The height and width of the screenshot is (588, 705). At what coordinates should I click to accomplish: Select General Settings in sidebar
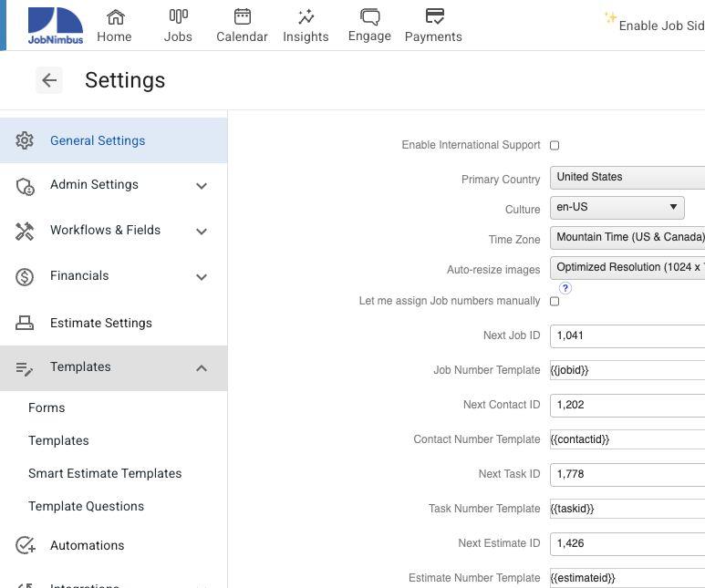point(98,140)
